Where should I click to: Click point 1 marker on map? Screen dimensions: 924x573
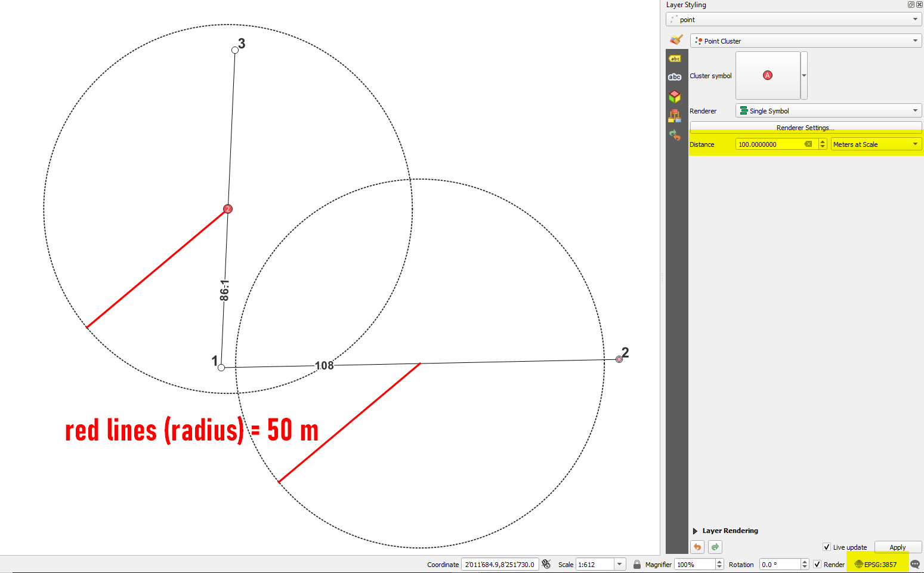coord(221,368)
